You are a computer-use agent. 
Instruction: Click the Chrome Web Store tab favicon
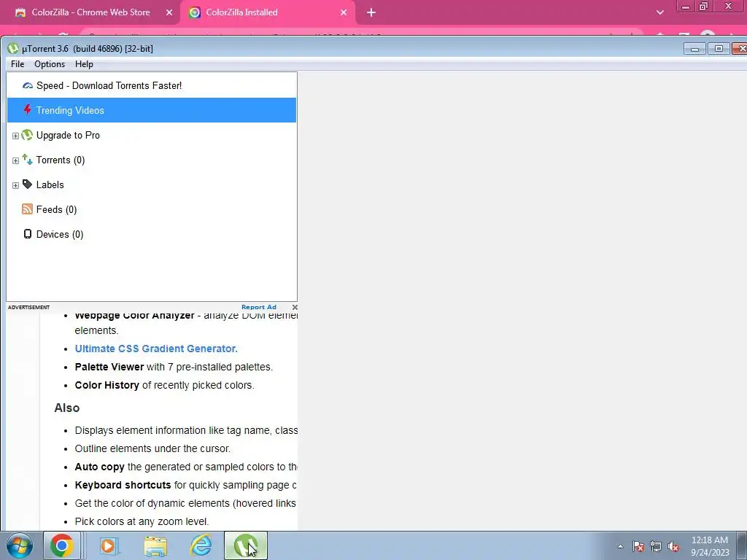(x=20, y=13)
